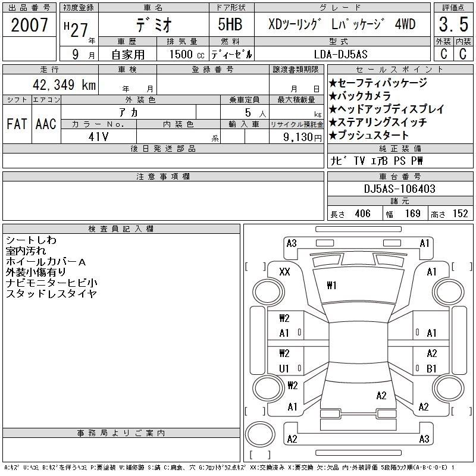
Task: Click the U1 dent marker on diagram
Action: coord(284,368)
